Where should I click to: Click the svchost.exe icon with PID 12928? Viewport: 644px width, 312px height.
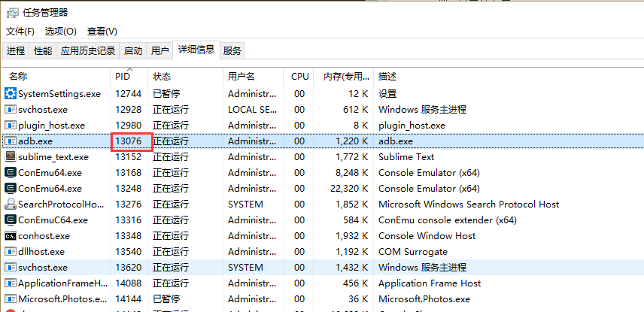click(x=11, y=110)
